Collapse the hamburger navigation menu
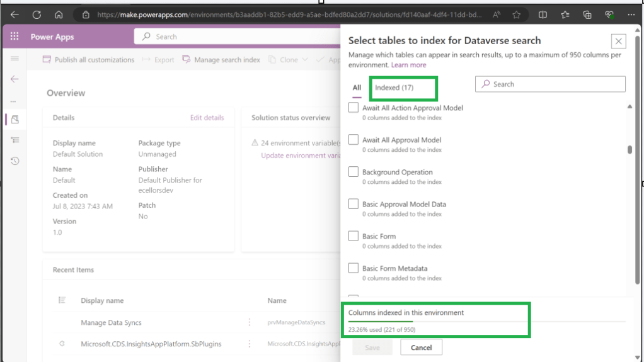The height and width of the screenshot is (362, 644). (x=14, y=59)
